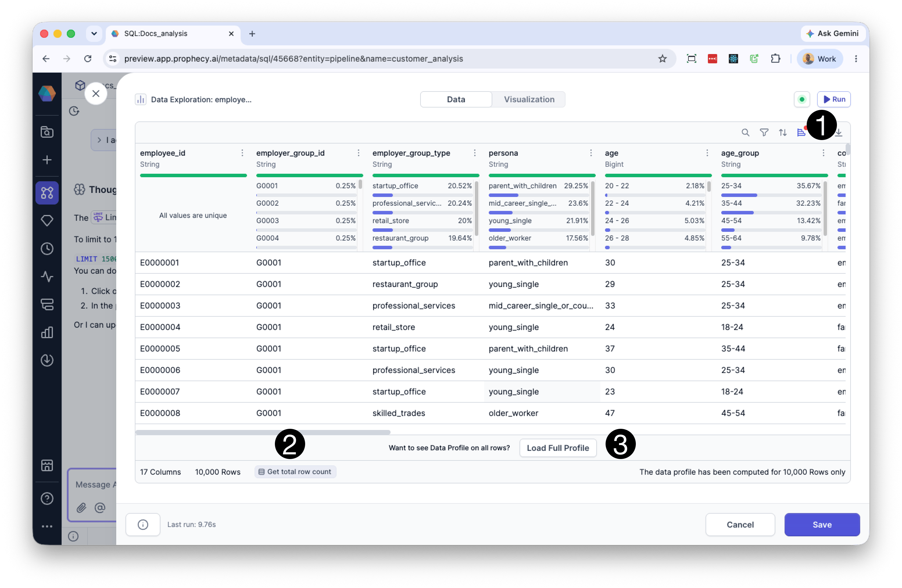The height and width of the screenshot is (588, 902).
Task: Click the search icon above the data table
Action: [x=745, y=132]
